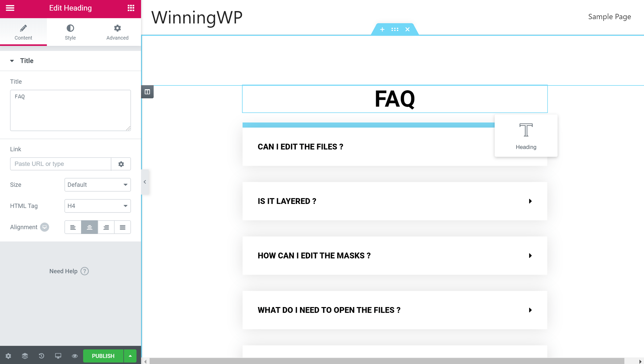
Task: Click the Advanced settings tab
Action: (117, 32)
